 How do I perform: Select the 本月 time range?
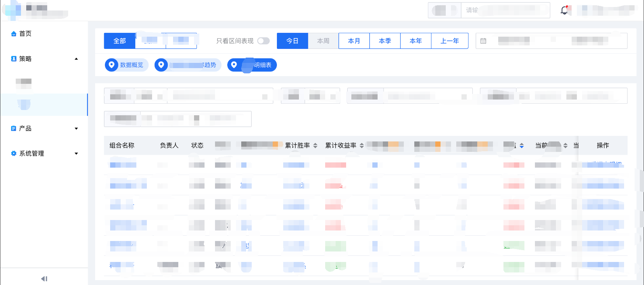(x=354, y=41)
